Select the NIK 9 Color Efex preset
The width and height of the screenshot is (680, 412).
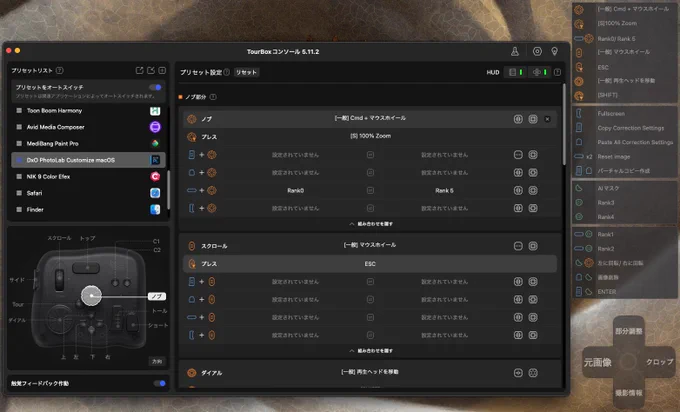[88, 177]
